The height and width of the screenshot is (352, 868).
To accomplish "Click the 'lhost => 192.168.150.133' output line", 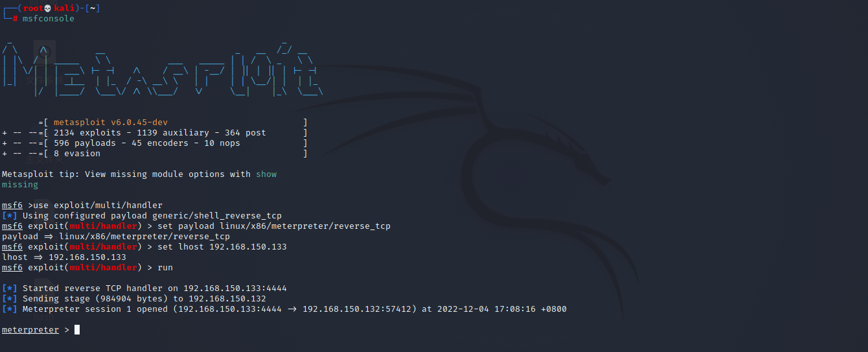I will coord(64,257).
